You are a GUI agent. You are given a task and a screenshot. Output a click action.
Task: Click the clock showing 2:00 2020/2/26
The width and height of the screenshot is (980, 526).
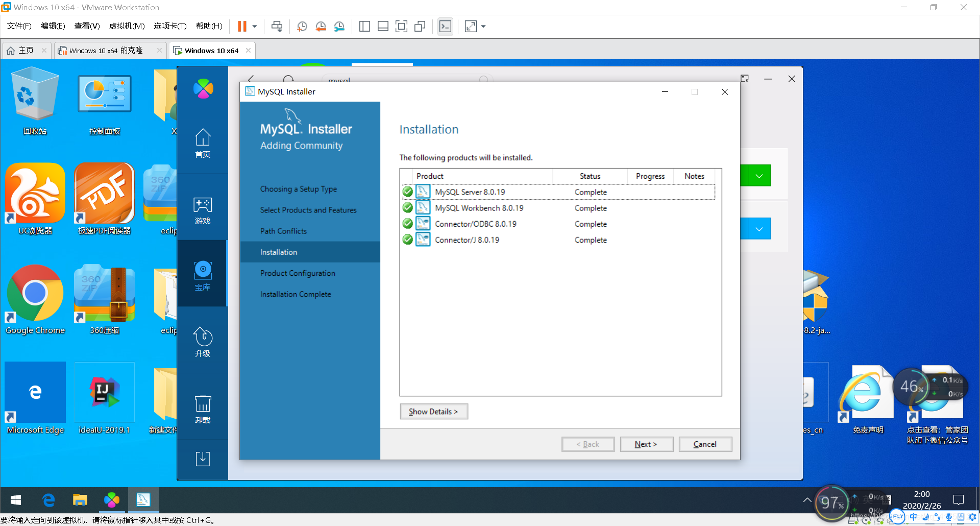coord(922,500)
